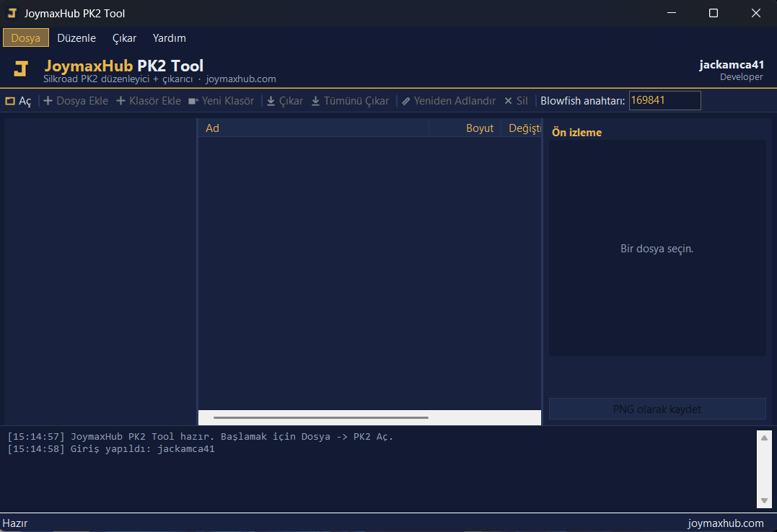Click the Aç open icon in the toolbar

click(x=10, y=101)
